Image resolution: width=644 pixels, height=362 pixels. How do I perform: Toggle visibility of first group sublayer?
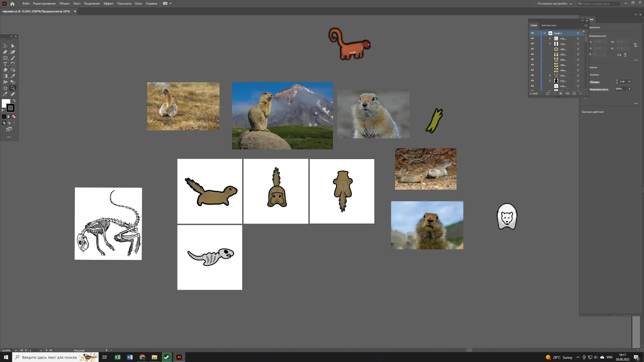[x=532, y=38]
